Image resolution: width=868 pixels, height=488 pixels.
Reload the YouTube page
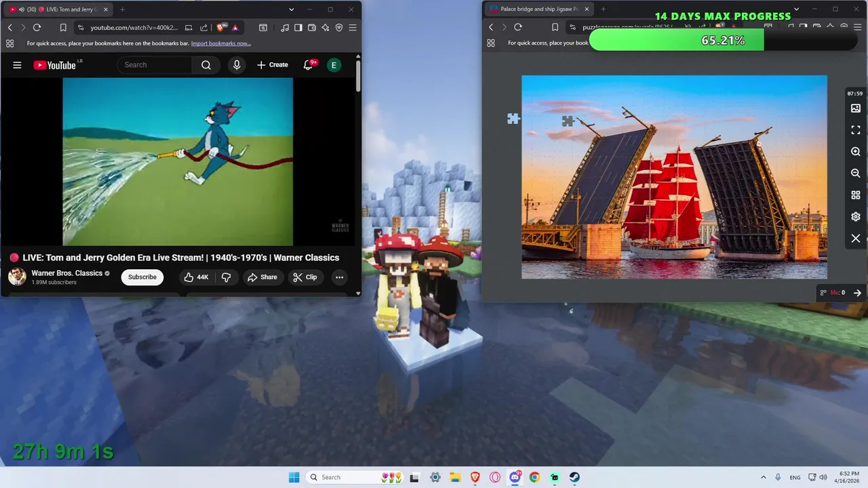pyautogui.click(x=37, y=28)
